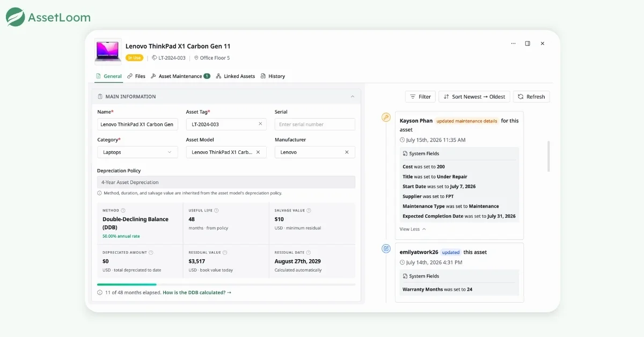Click the info icon beside inherited policy note
The height and width of the screenshot is (337, 644).
(100, 193)
